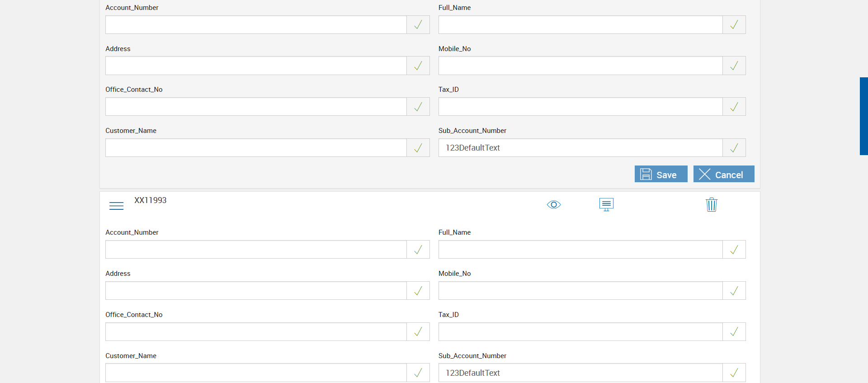The width and height of the screenshot is (868, 383).
Task: Delete the XX11993 record using trash icon
Action: pos(711,205)
